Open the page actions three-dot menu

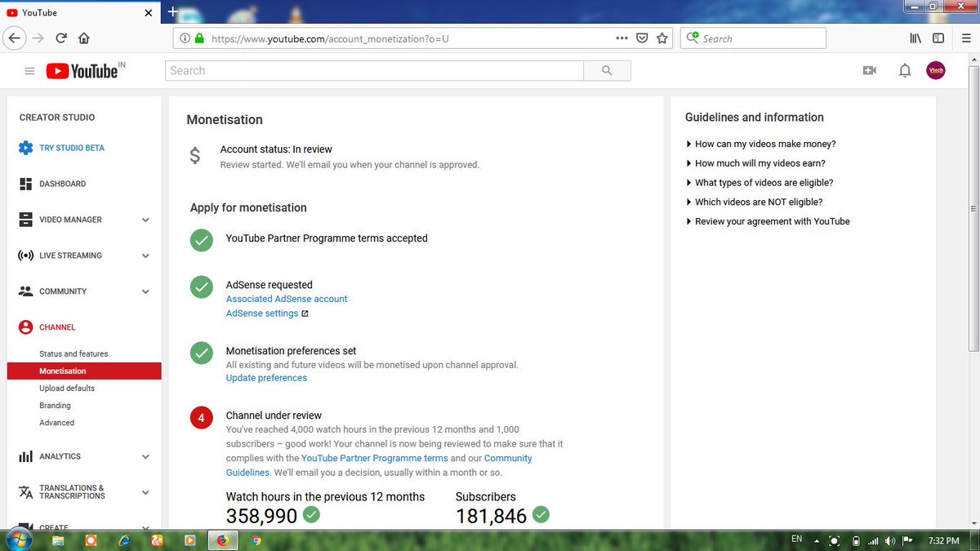point(621,38)
